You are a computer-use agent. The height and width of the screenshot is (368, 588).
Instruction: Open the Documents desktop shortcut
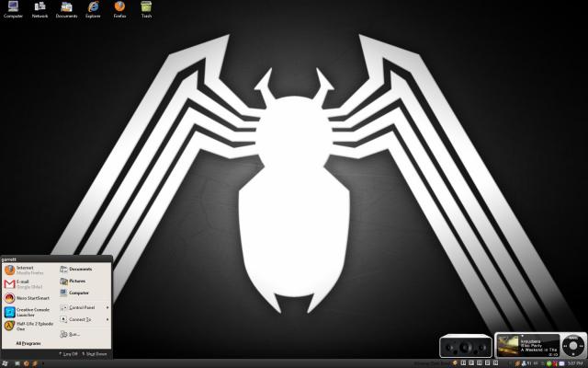point(66,9)
